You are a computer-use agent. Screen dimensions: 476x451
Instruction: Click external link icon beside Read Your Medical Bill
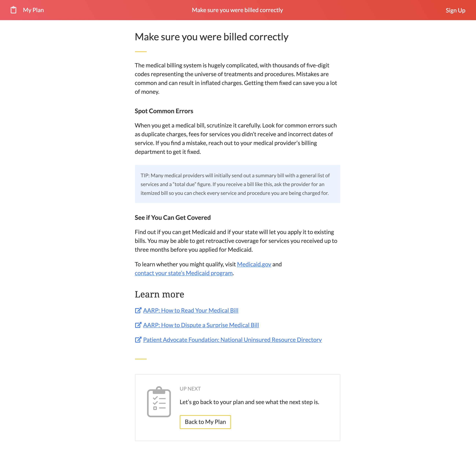(x=138, y=310)
